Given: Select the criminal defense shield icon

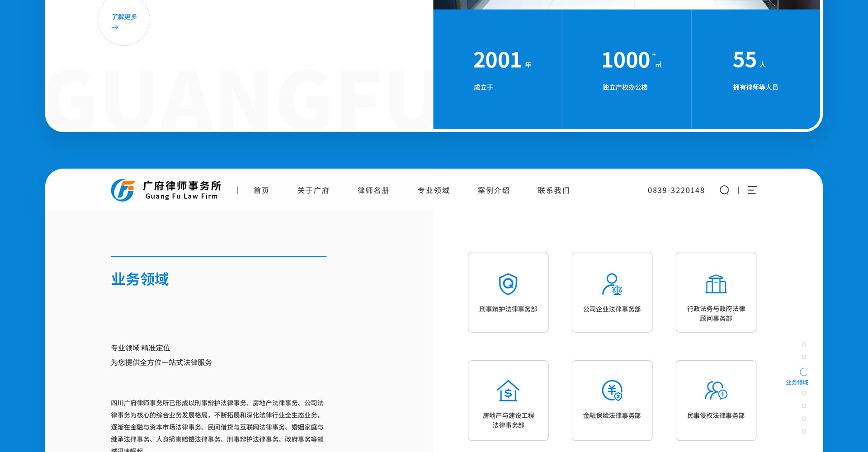Looking at the screenshot, I should tap(508, 284).
